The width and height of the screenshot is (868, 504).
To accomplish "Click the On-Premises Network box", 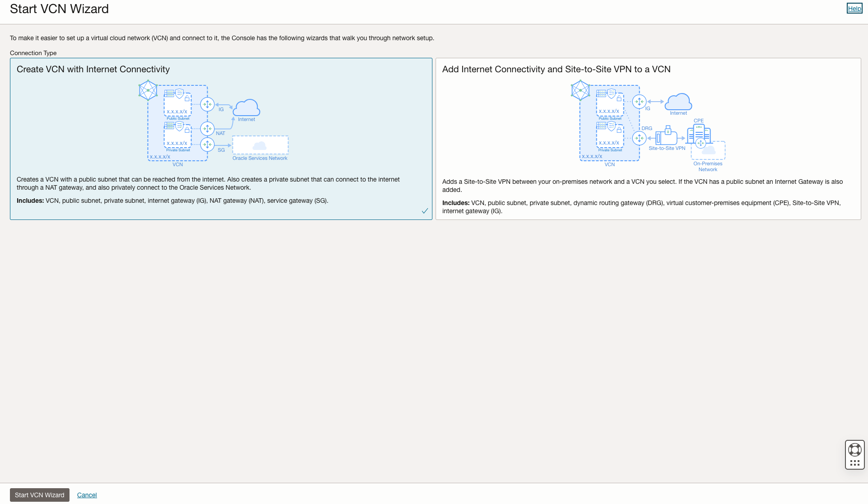I will [709, 151].
